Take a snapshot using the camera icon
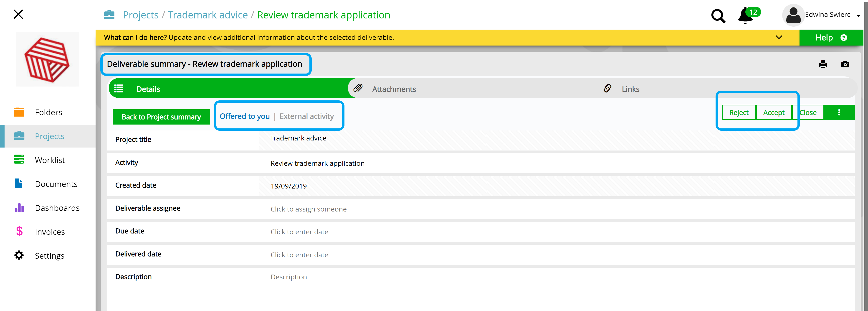This screenshot has height=311, width=868. click(845, 64)
